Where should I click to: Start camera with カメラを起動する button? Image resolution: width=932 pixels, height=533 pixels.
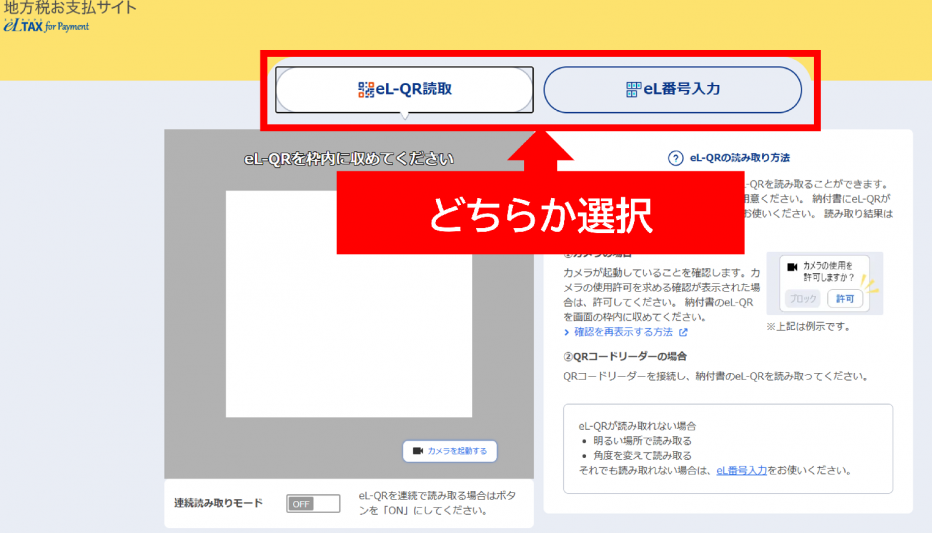tap(450, 451)
